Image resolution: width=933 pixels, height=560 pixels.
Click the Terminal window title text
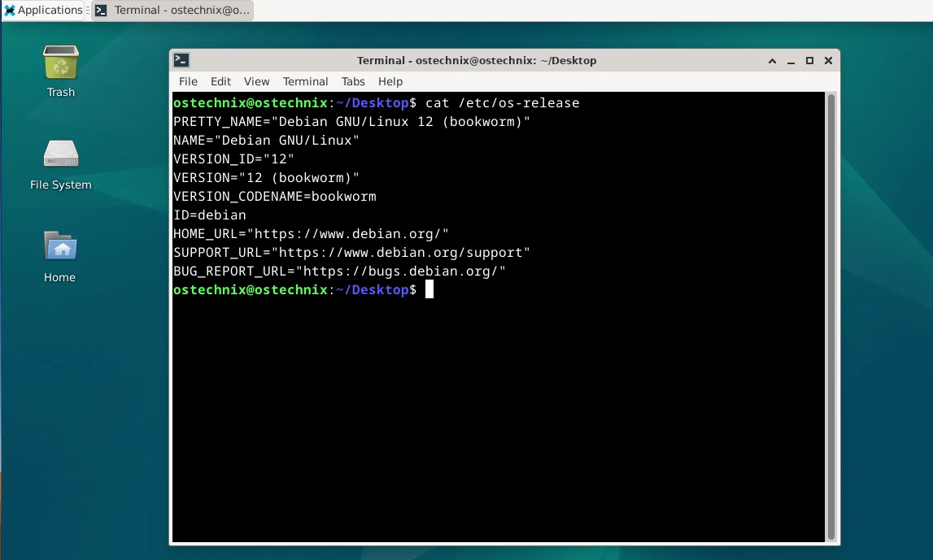point(477,61)
